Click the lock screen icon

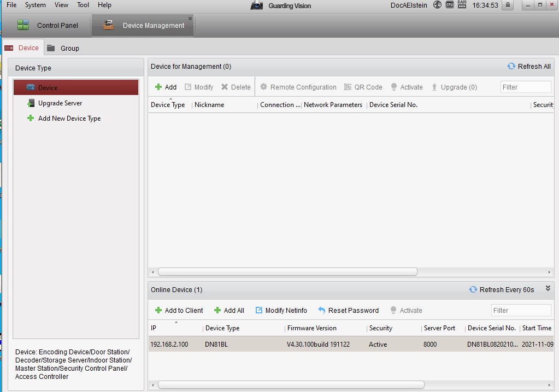[508, 5]
